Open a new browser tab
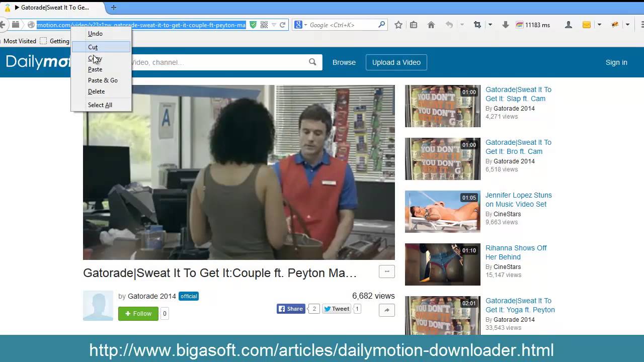The height and width of the screenshot is (362, 644). (114, 8)
